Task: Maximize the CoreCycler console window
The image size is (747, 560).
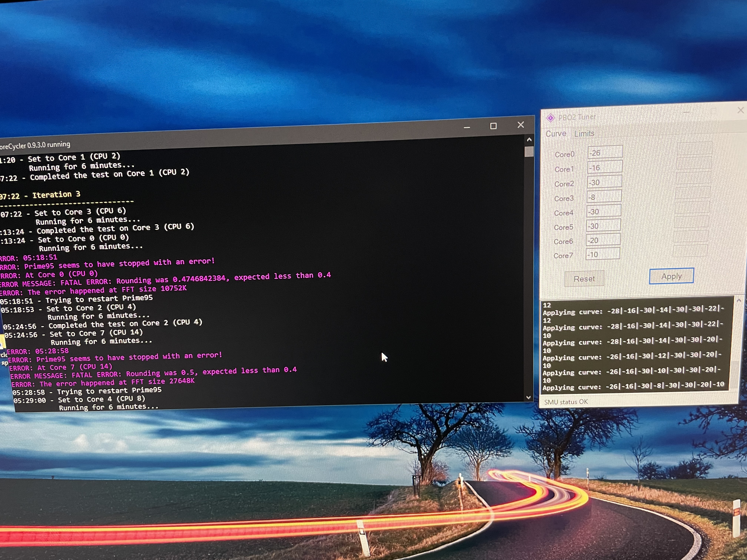Action: tap(493, 126)
